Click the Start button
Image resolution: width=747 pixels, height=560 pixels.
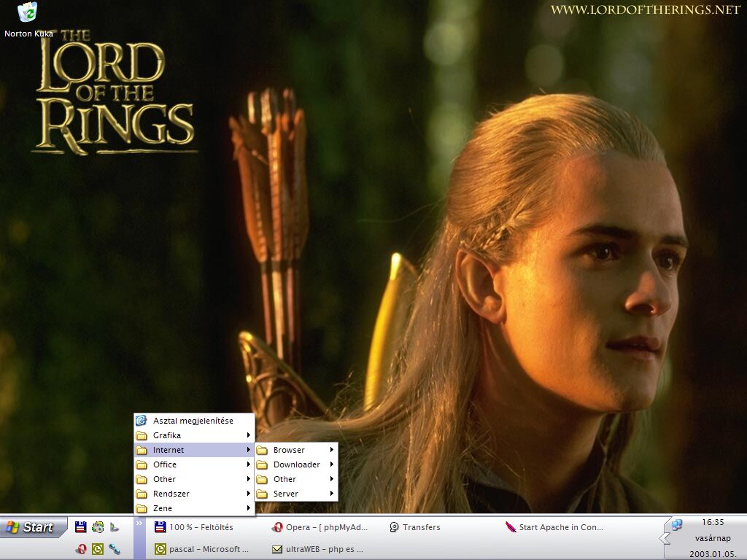[x=34, y=527]
